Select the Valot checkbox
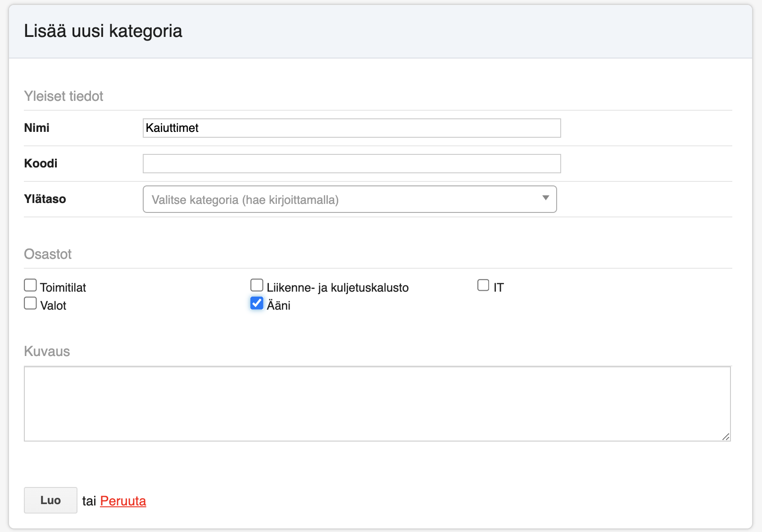This screenshot has width=762, height=532. [x=30, y=303]
